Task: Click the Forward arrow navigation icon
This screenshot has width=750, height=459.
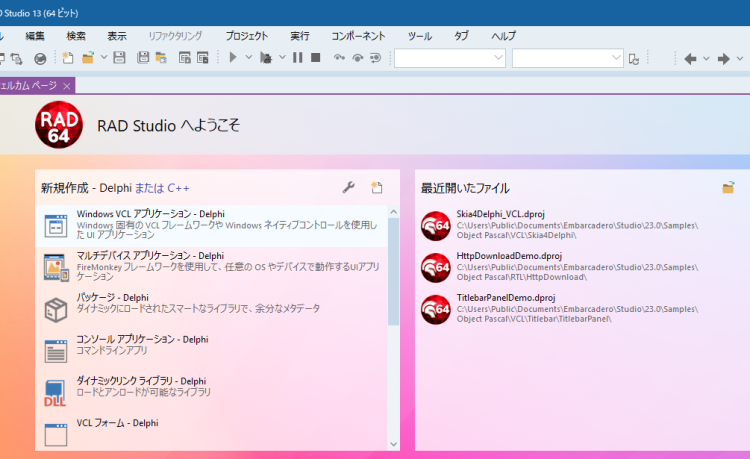Action: 723,58
